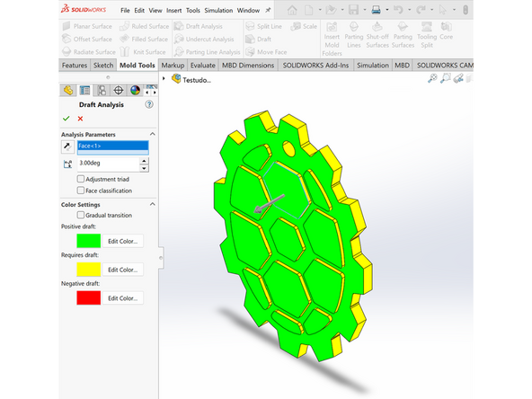Switch to PropertyManager tab icon

click(84, 90)
